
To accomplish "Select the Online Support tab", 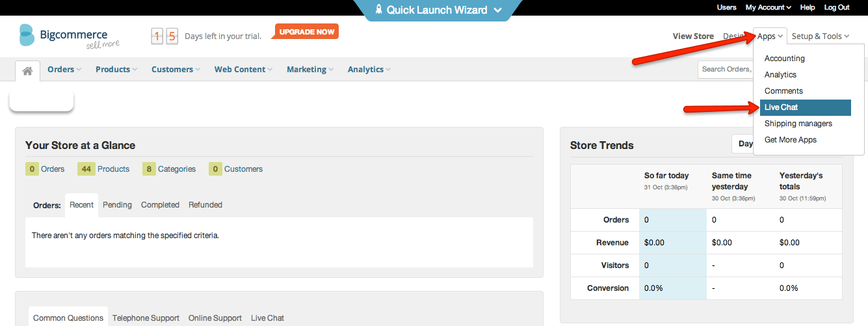I will pyautogui.click(x=215, y=318).
